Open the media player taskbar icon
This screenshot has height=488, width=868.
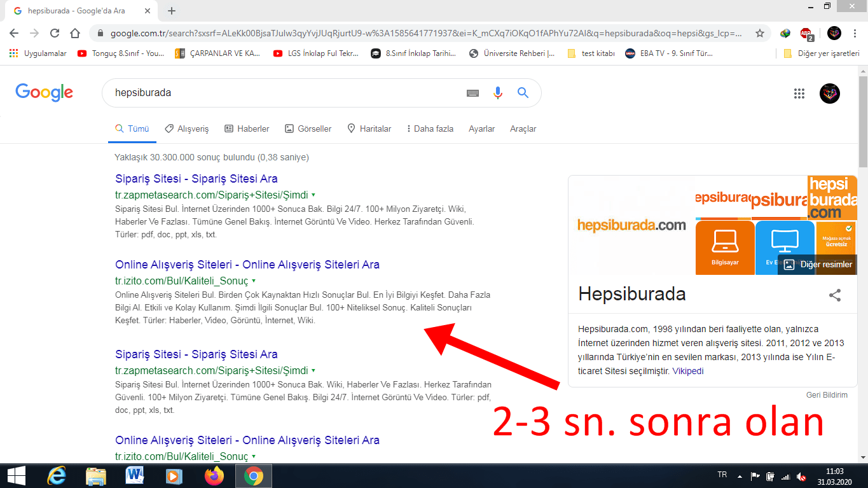click(174, 475)
